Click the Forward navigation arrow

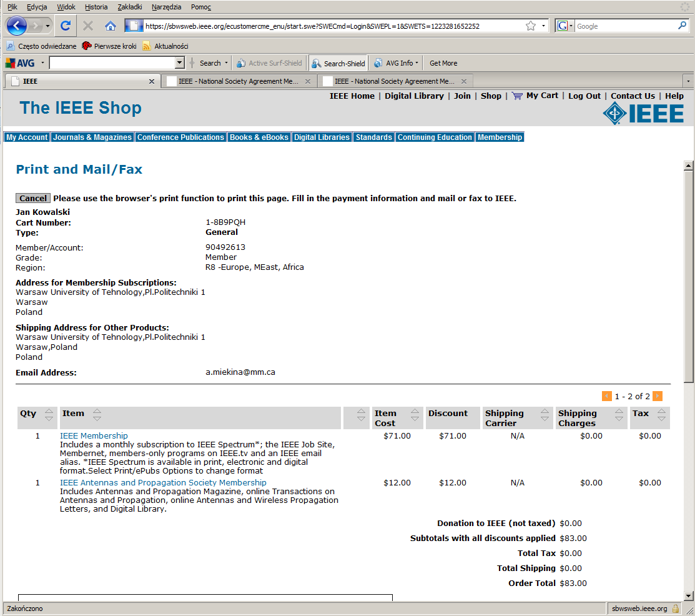34,26
